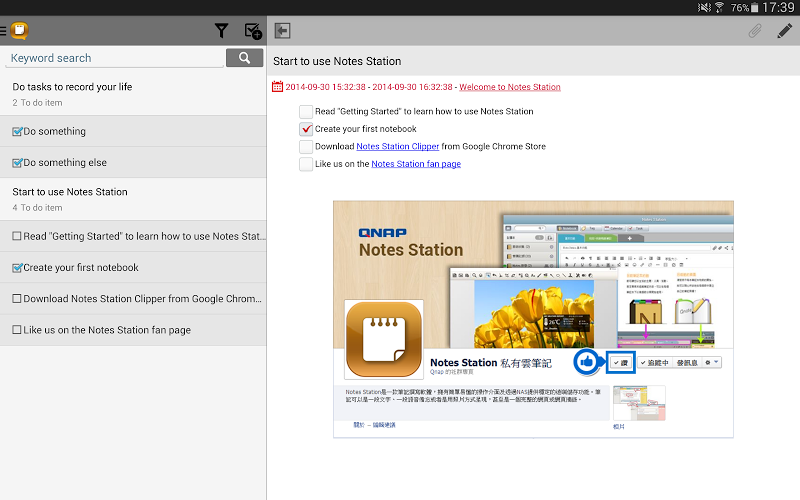Uncheck 'Do something else' task in list

point(17,162)
